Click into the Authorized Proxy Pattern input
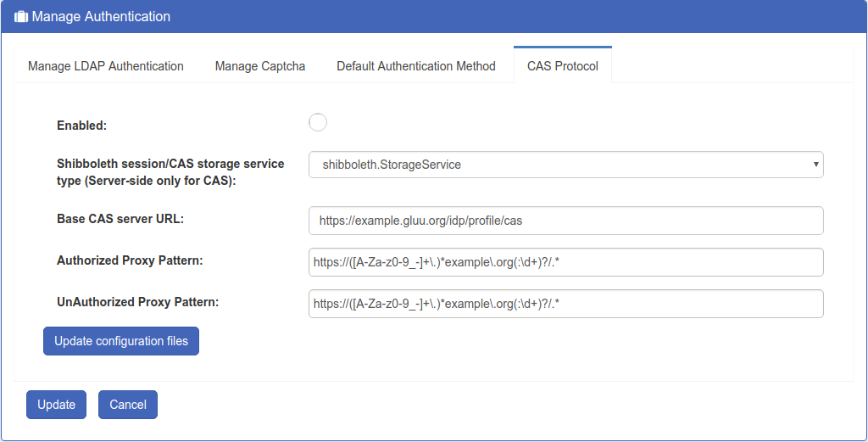868x442 pixels. pyautogui.click(x=565, y=263)
